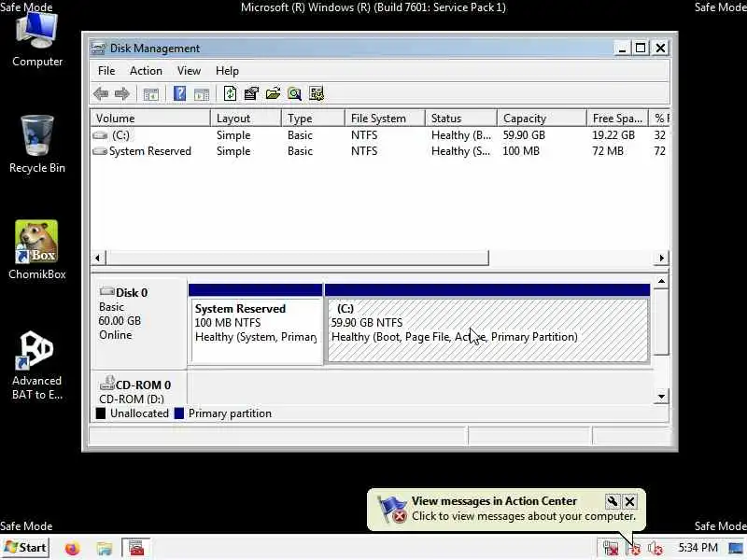Minimize the Disk Management window

[622, 49]
